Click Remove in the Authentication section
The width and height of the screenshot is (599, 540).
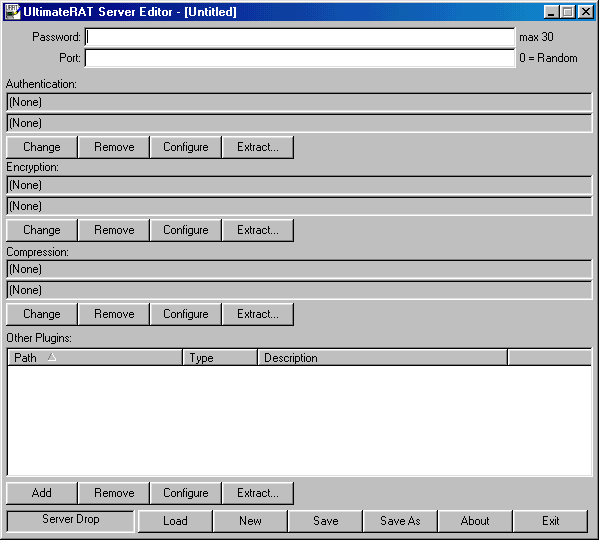[x=114, y=147]
